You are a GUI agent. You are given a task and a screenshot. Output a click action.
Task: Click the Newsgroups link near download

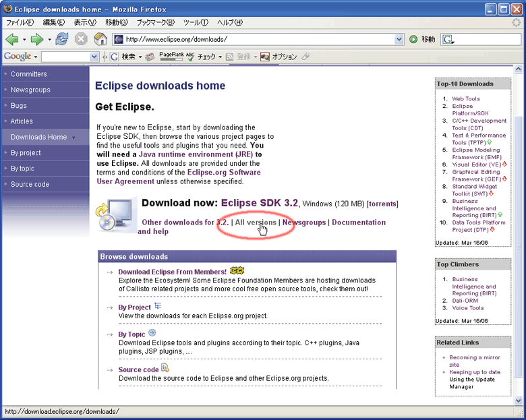point(304,222)
